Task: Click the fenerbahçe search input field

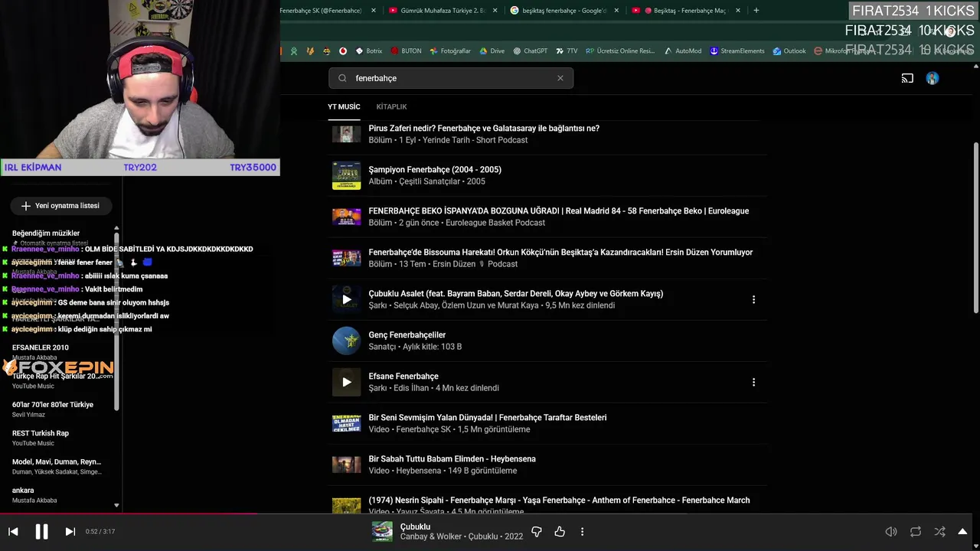Action: [451, 78]
